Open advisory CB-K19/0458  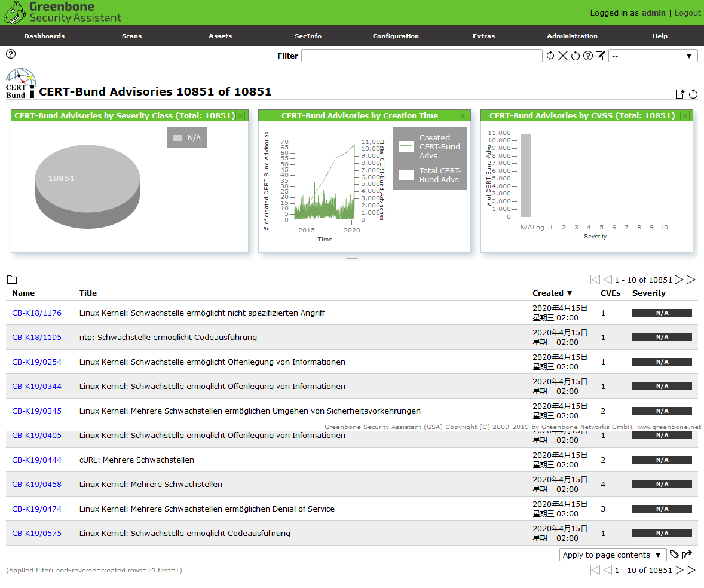tap(37, 484)
